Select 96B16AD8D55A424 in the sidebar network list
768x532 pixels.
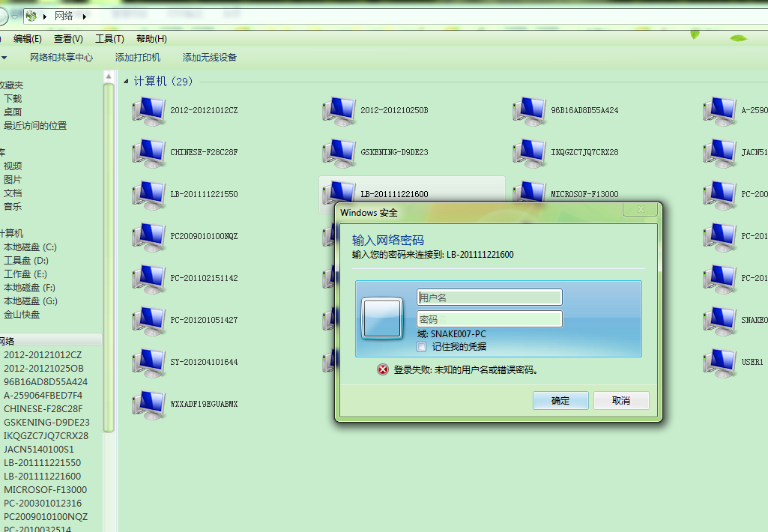(x=46, y=382)
